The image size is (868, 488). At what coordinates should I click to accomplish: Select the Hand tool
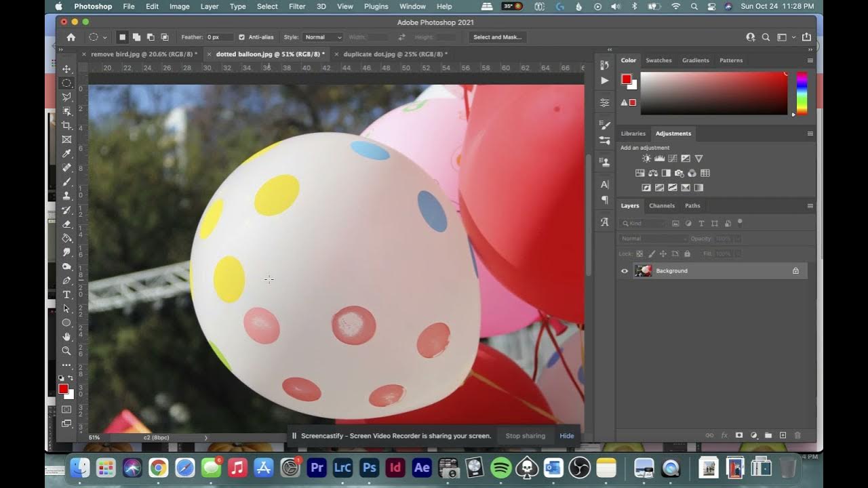coord(66,337)
